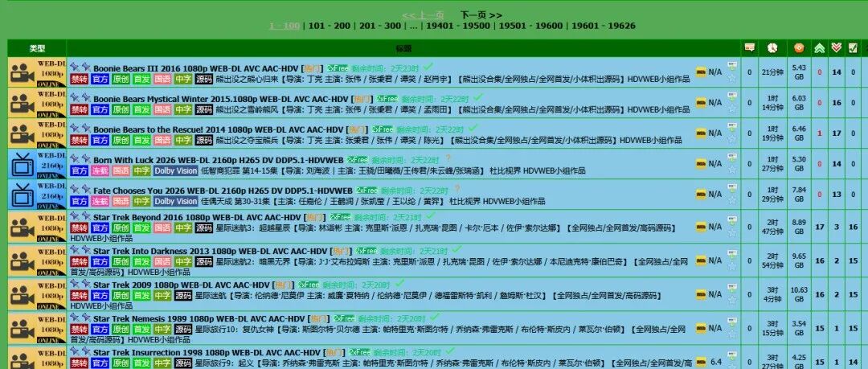Open page range 101 - 200

330,26
